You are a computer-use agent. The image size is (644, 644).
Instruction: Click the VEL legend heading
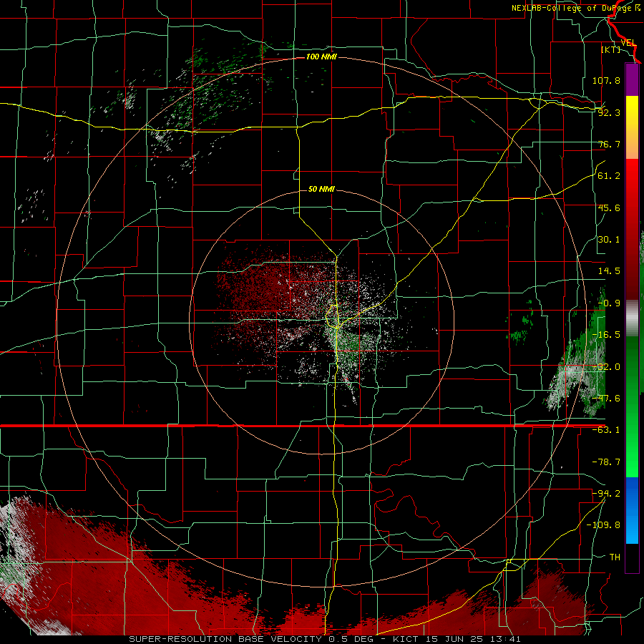tap(629, 43)
